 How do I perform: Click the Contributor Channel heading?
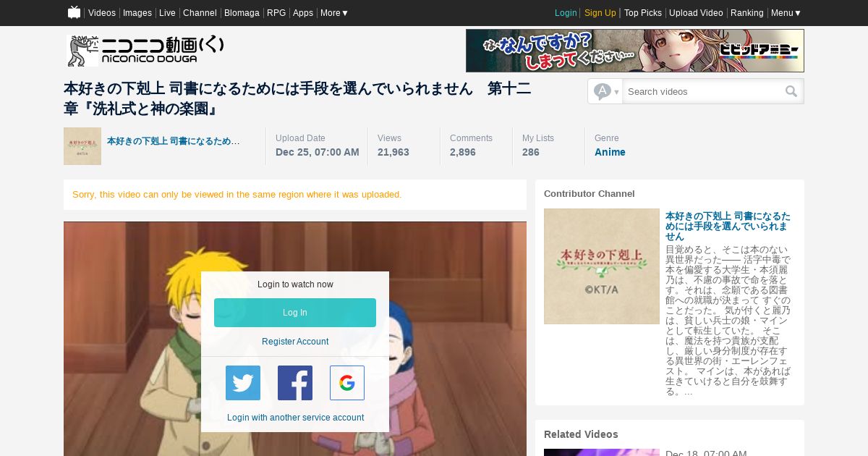[590, 194]
